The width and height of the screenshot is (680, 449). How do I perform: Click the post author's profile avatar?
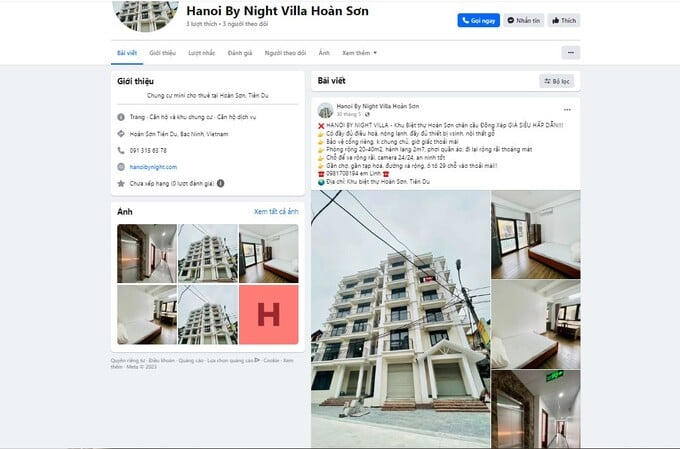(325, 110)
